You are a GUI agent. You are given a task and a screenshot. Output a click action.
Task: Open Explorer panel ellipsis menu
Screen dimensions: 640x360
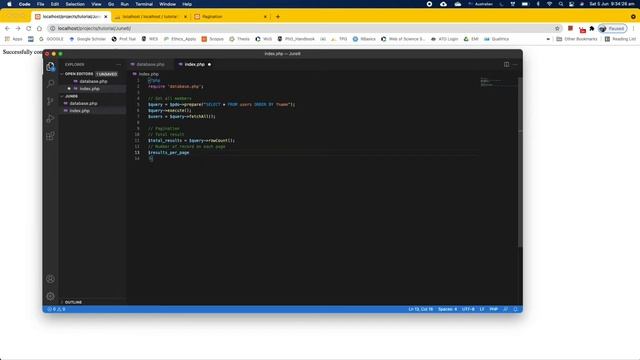click(x=118, y=64)
